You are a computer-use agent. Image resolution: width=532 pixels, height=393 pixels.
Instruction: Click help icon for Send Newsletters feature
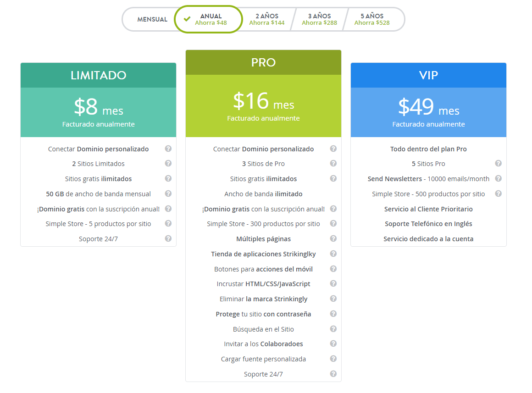tap(498, 178)
